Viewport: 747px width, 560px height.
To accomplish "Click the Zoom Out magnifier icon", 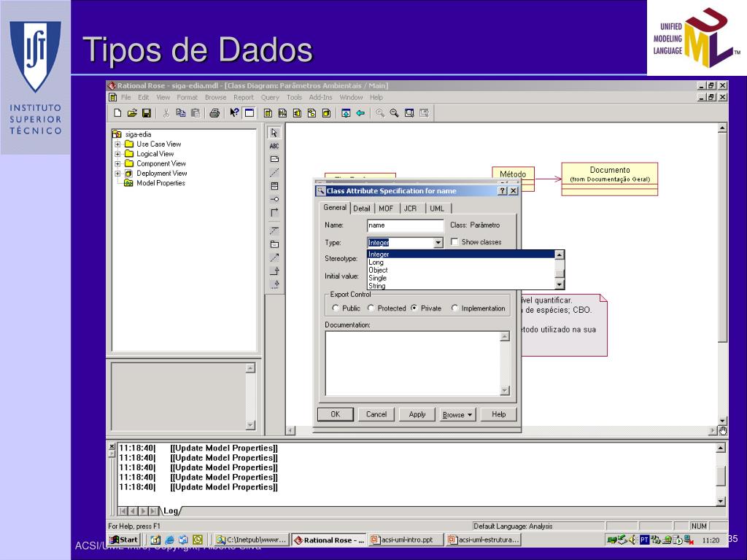I will point(395,113).
